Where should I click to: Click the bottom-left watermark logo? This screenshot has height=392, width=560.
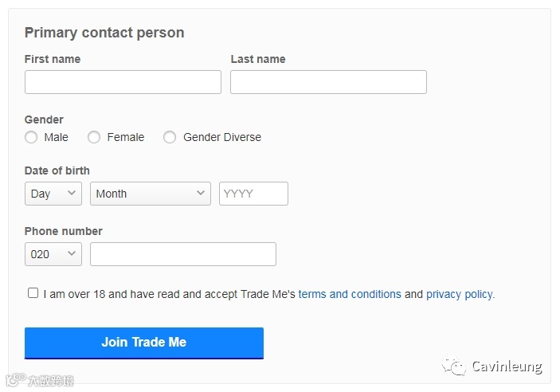coord(40,381)
